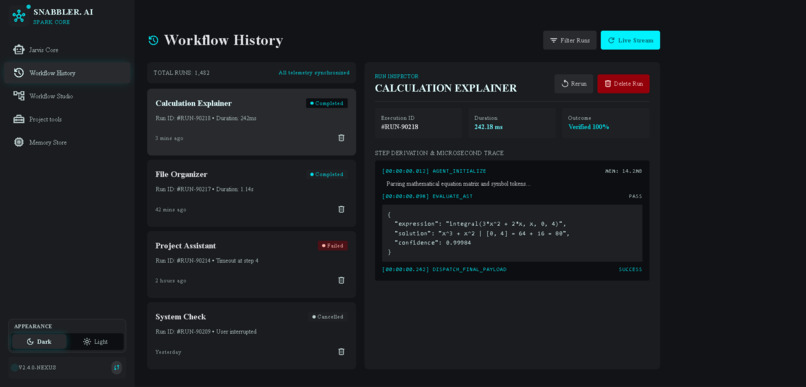The width and height of the screenshot is (806, 387).
Task: Select the Project Assistant run card
Action: tap(251, 265)
